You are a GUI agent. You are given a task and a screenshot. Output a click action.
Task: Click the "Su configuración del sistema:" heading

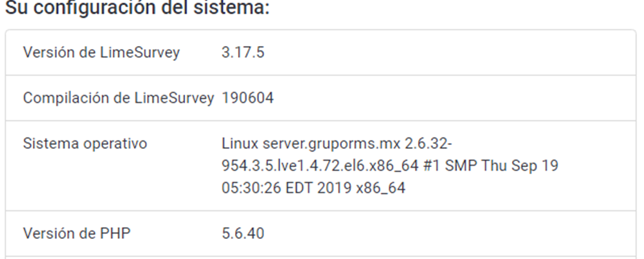[136, 8]
